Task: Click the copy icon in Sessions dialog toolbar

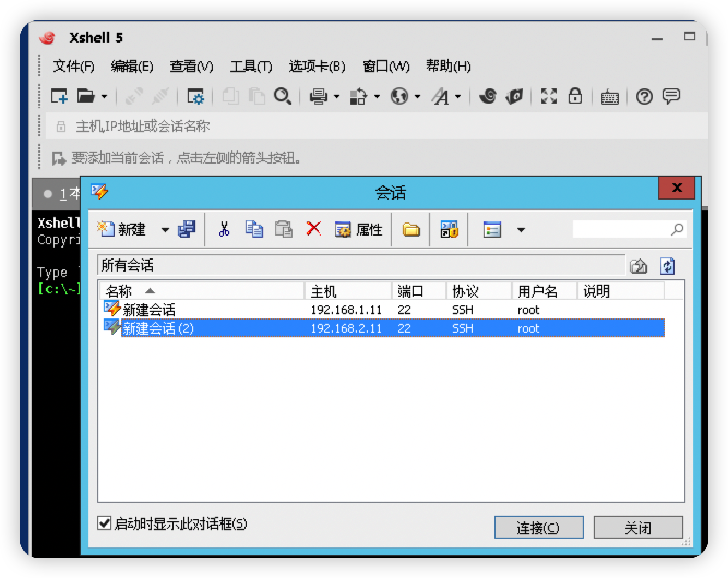Action: (x=254, y=229)
